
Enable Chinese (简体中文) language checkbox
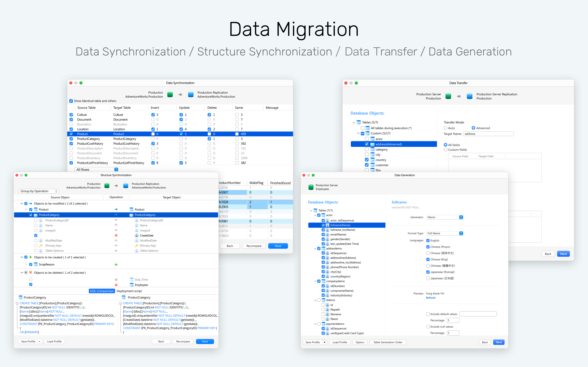pos(428,253)
